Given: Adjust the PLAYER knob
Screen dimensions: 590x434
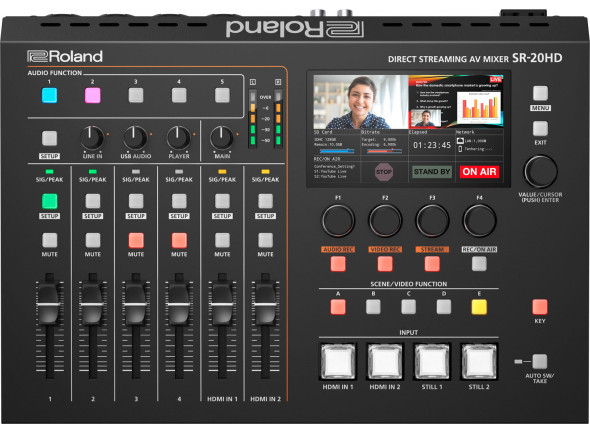Looking at the screenshot, I should [x=179, y=138].
